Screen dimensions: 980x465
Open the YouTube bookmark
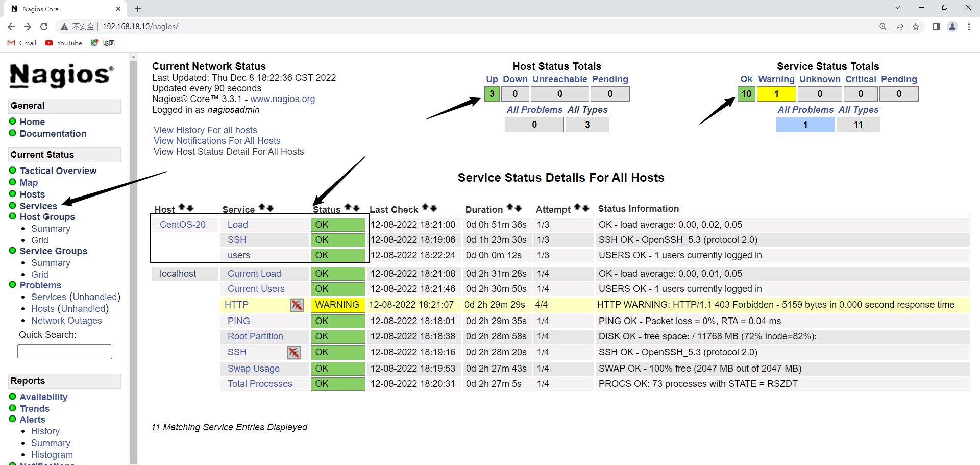coord(64,43)
